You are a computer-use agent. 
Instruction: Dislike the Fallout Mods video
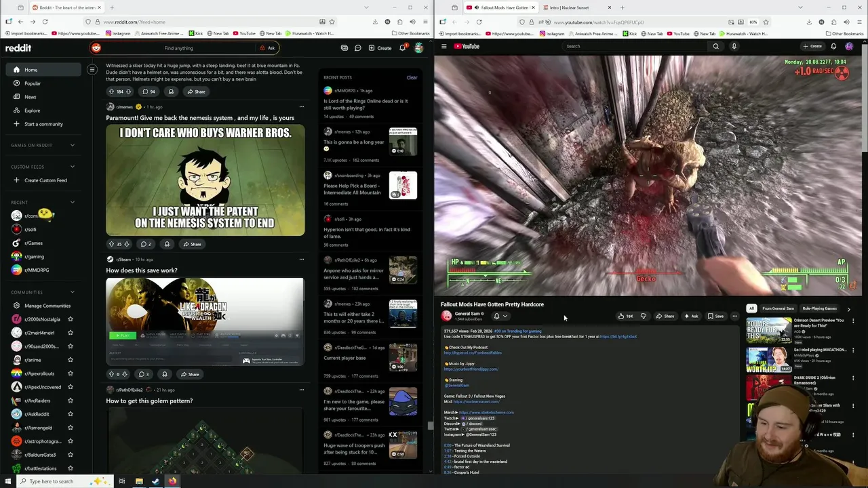pos(644,316)
